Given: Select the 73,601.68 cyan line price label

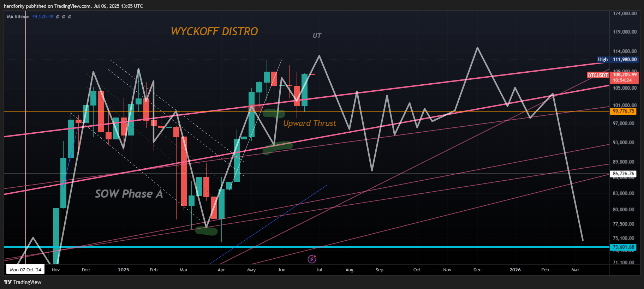Looking at the screenshot, I should [x=623, y=247].
